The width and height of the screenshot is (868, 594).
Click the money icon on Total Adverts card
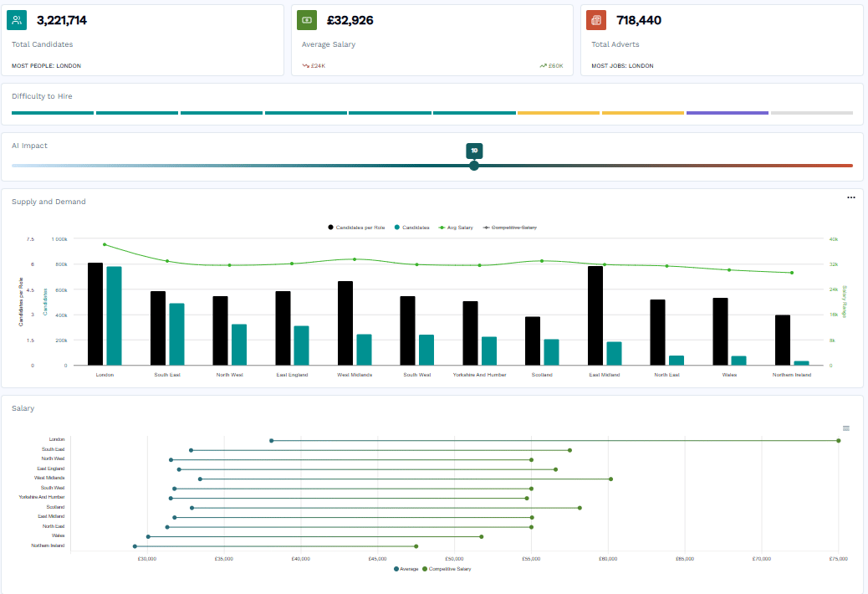coord(595,18)
